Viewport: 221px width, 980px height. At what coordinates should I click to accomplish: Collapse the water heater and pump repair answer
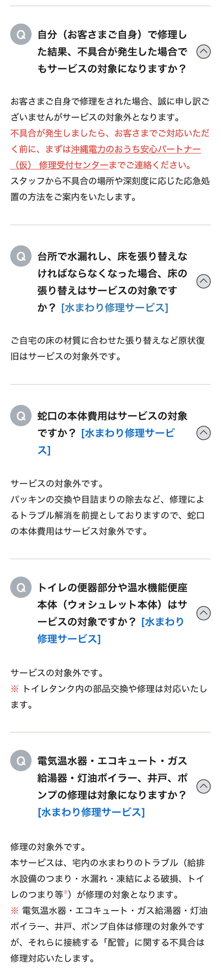[x=203, y=786]
